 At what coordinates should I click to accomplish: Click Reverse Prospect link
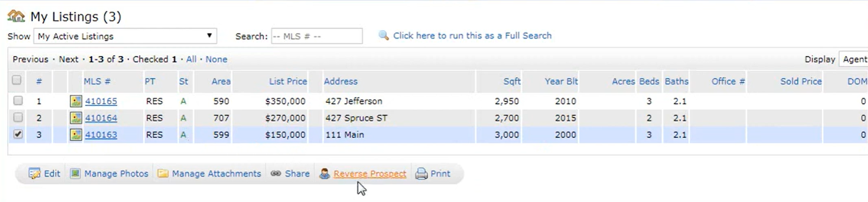(370, 174)
